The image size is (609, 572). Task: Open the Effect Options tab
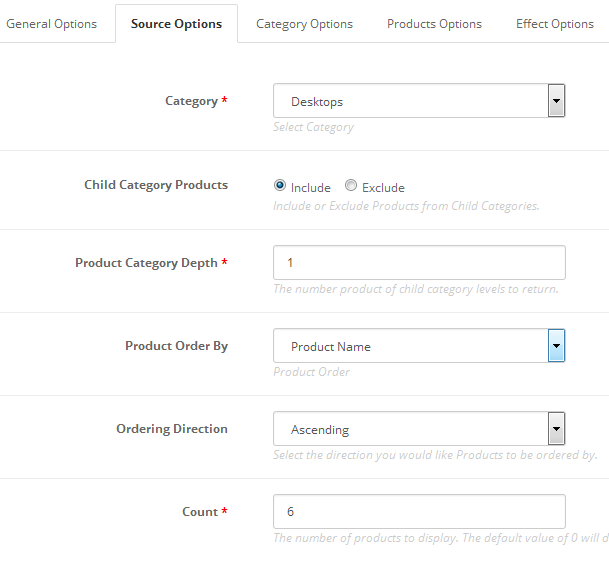(x=554, y=24)
